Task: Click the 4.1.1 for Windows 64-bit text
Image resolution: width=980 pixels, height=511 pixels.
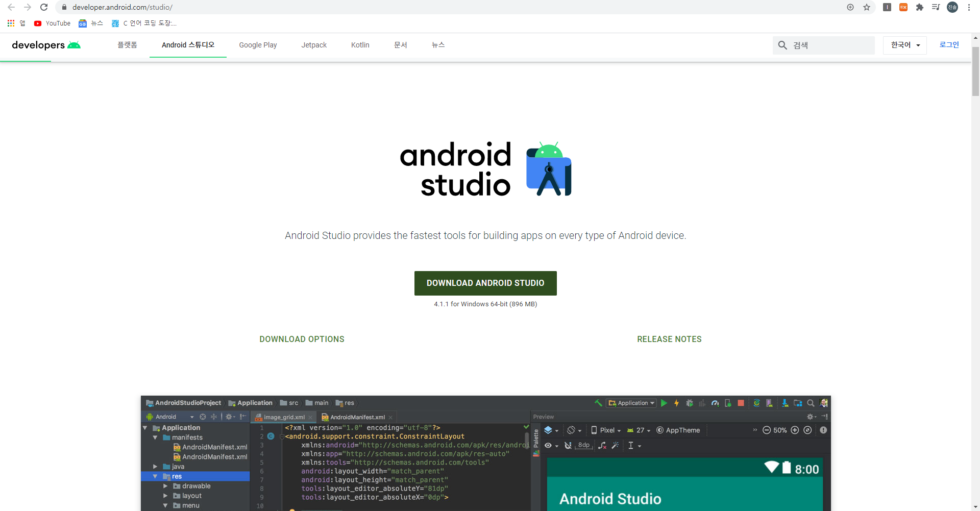Action: click(x=485, y=304)
